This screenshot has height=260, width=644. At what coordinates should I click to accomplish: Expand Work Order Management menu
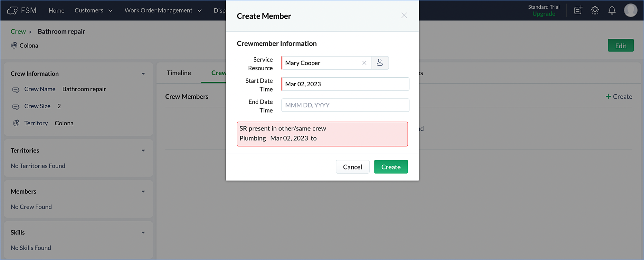163,10
